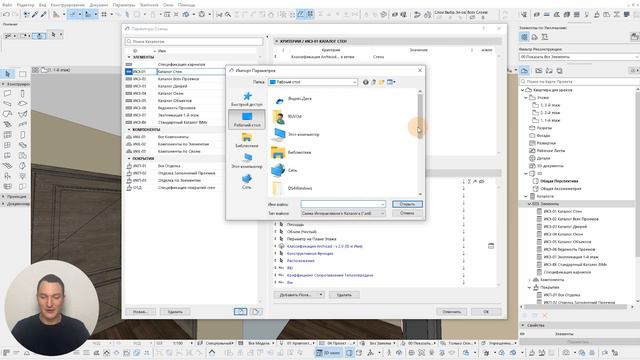This screenshot has width=640, height=360.
Task: Click the Удалить button below the scheme list
Action: click(175, 312)
